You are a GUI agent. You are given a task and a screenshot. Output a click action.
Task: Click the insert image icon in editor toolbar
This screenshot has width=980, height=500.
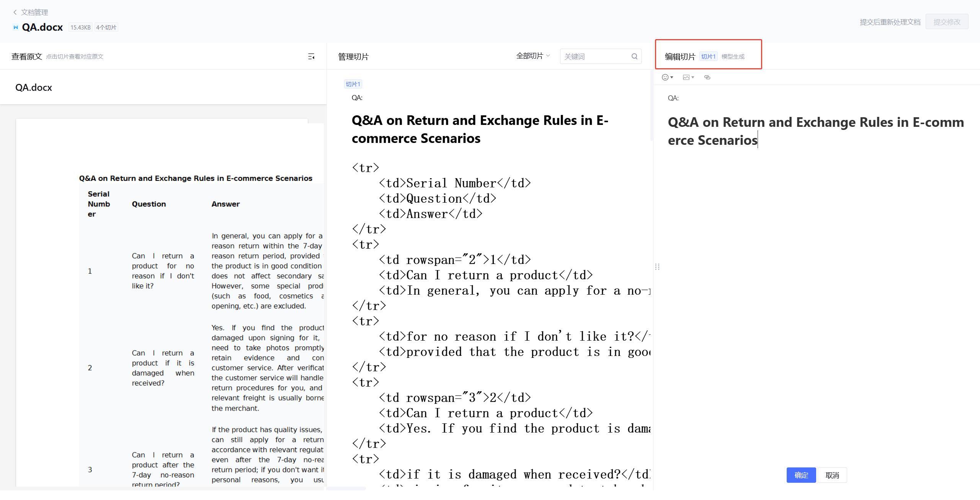coord(686,77)
